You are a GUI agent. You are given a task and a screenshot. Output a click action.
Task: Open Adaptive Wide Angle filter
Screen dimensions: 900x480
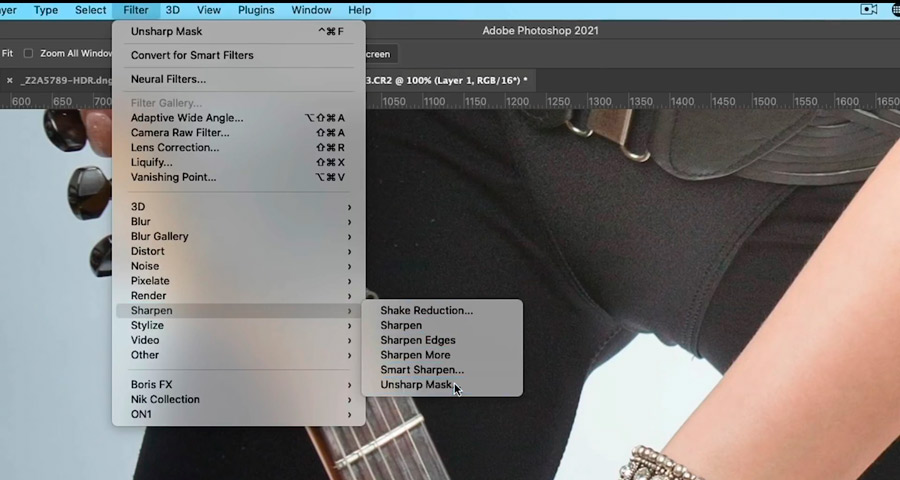[x=238, y=118]
